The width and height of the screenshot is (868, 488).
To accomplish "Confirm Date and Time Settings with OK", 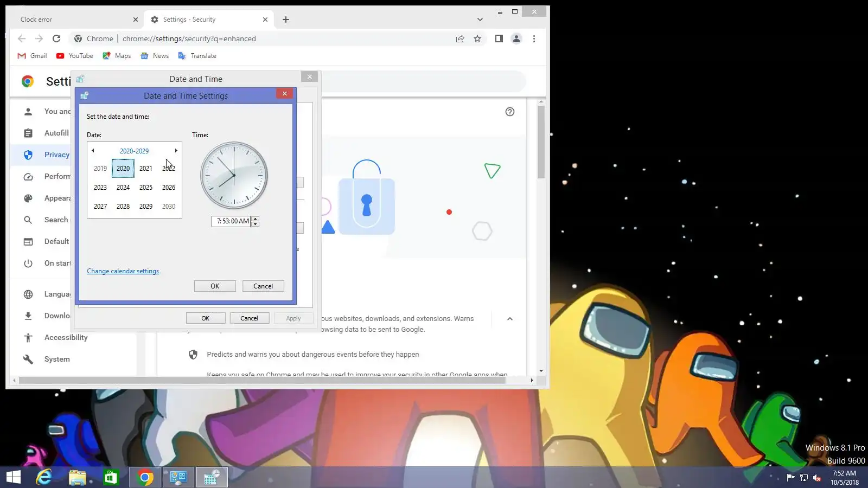I will pyautogui.click(x=215, y=286).
